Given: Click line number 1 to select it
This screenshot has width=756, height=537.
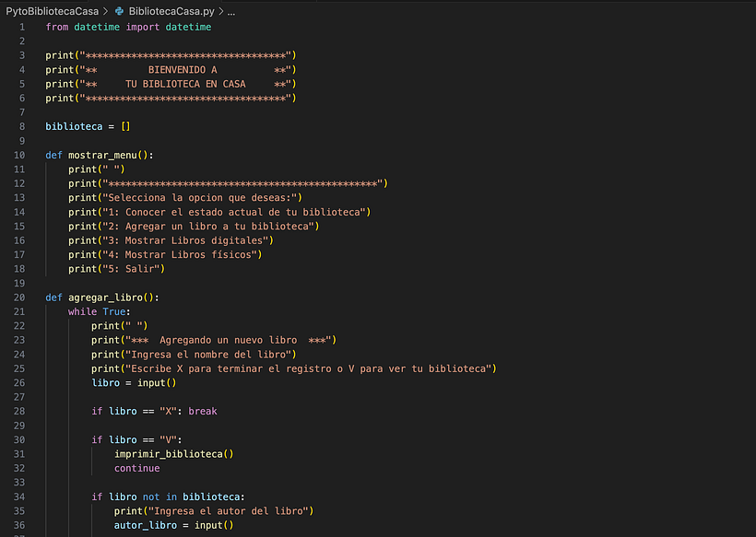Looking at the screenshot, I should coord(23,27).
